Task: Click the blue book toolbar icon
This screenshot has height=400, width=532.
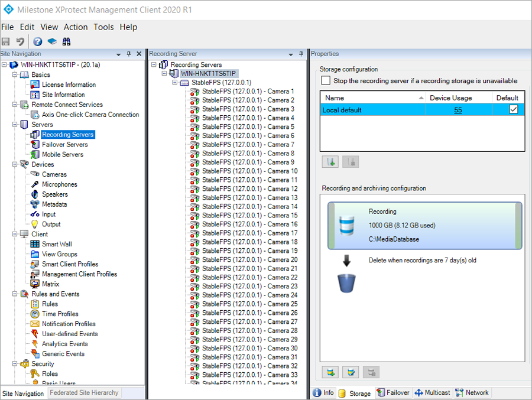Action: tap(52, 41)
